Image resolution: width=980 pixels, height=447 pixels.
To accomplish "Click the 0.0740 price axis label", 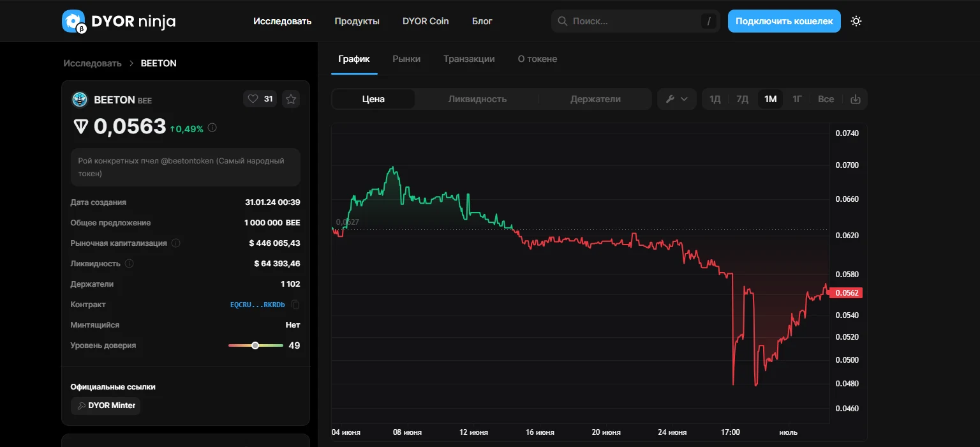I will click(x=847, y=133).
